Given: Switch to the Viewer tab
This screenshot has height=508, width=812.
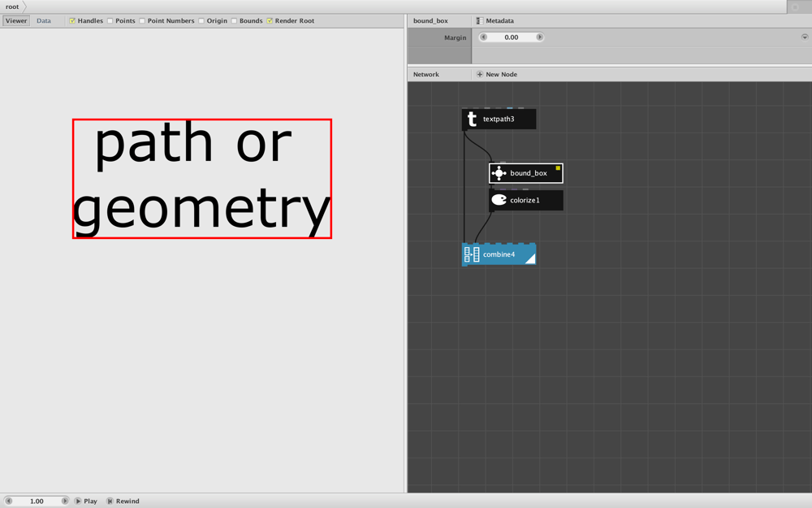Looking at the screenshot, I should point(16,21).
